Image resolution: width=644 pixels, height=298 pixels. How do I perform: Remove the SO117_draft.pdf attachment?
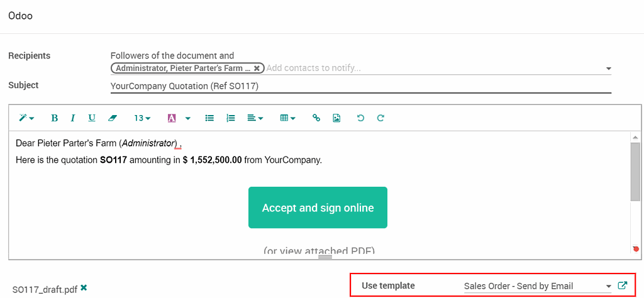click(x=84, y=288)
